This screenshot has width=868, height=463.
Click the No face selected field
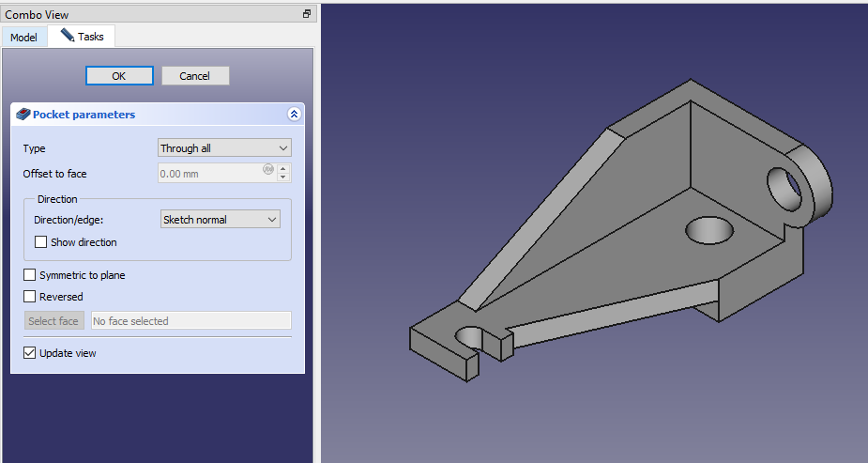pyautogui.click(x=190, y=321)
